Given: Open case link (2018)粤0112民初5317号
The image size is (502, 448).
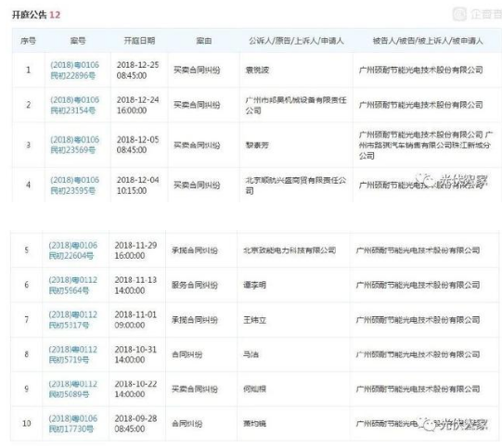Looking at the screenshot, I should pos(72,320).
